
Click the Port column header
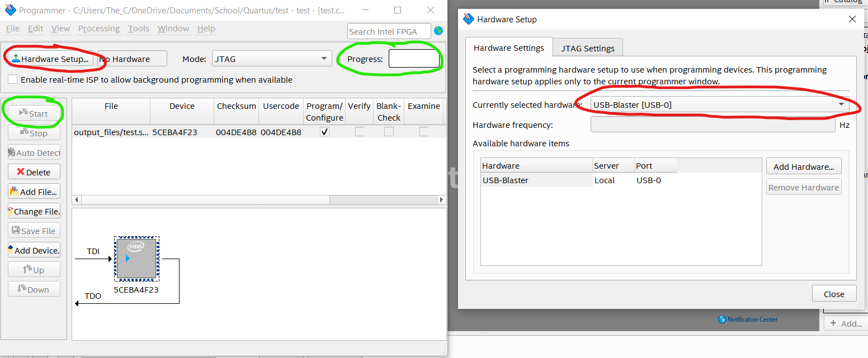pyautogui.click(x=655, y=165)
